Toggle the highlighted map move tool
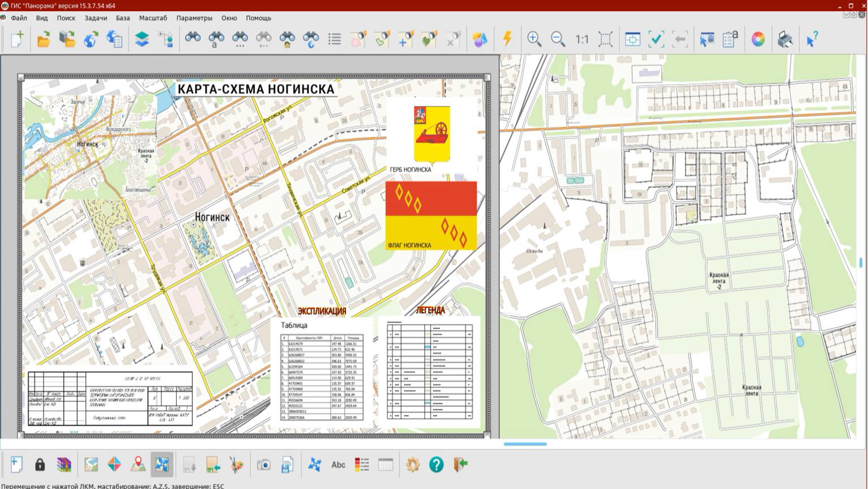 coord(162,465)
